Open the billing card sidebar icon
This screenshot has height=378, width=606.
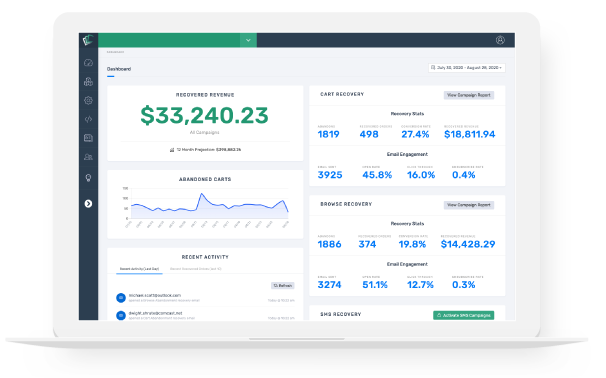88,138
